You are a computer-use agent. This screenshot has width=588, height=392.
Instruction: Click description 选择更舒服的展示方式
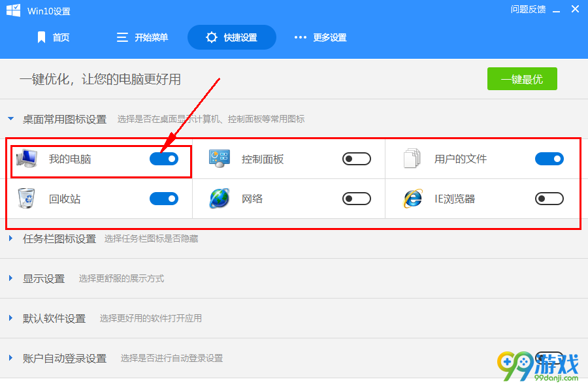[122, 278]
